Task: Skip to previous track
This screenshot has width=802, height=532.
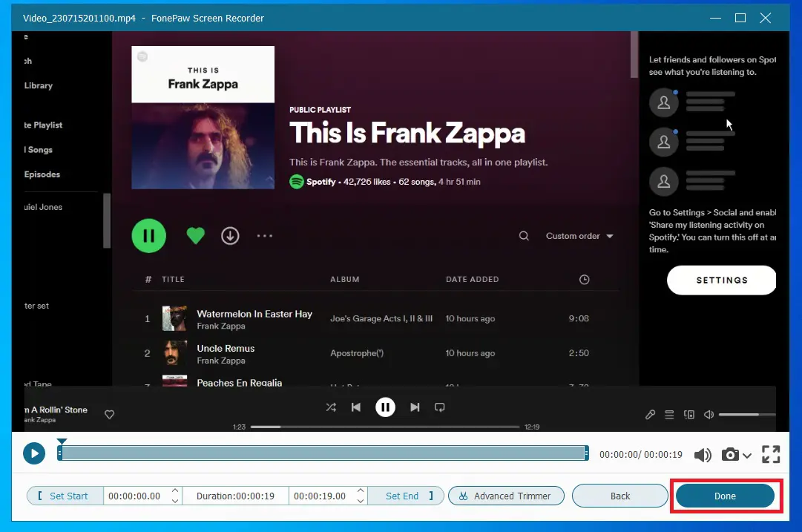Action: (x=356, y=407)
